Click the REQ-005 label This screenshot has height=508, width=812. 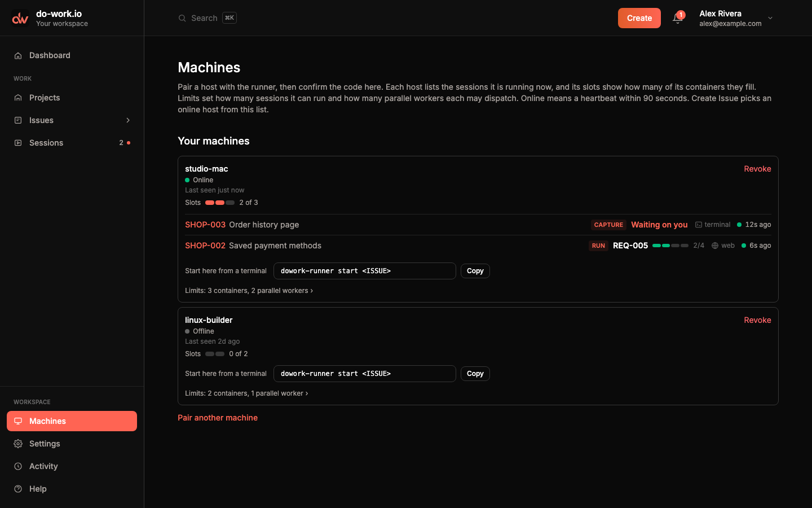630,246
